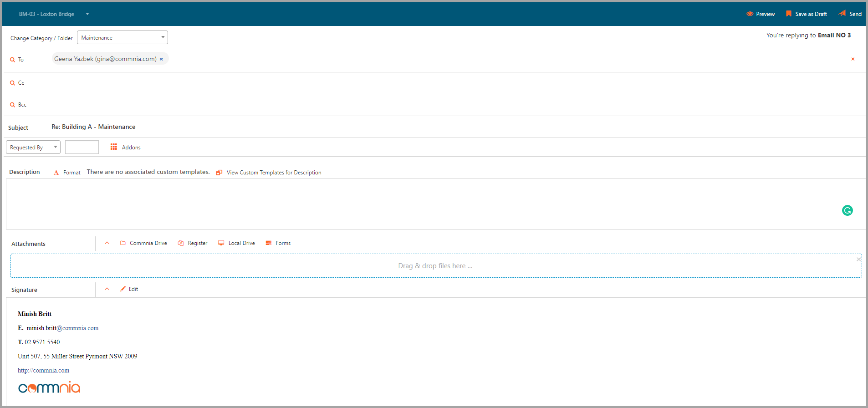868x408 pixels.
Task: Remove Geena Yazbek from recipients
Action: click(161, 59)
